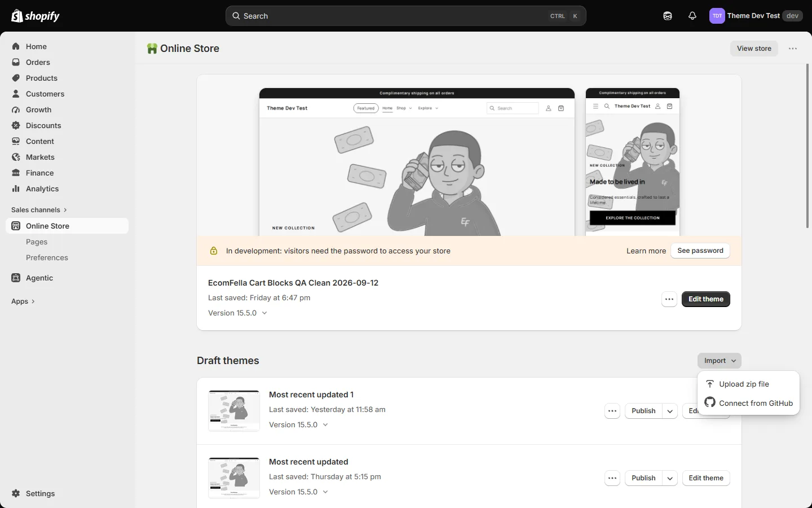Expand the Sales channels section
812x508 pixels.
(x=39, y=209)
